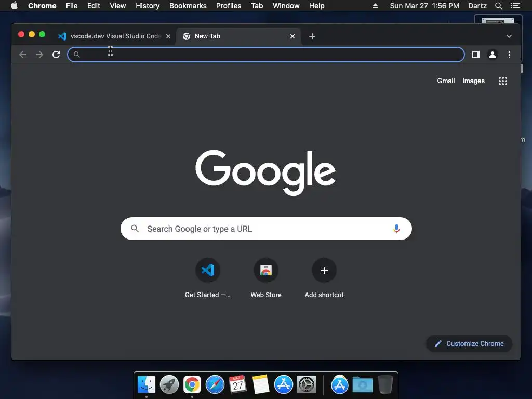Open the Bookmarks menu
Screen dimensions: 532x399
pyautogui.click(x=188, y=6)
